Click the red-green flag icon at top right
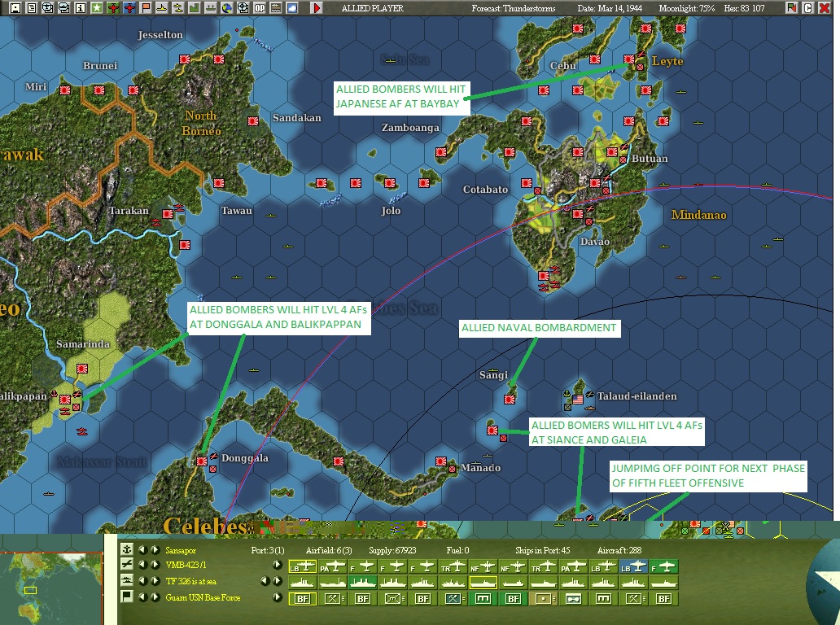The width and height of the screenshot is (840, 625). tap(792, 7)
